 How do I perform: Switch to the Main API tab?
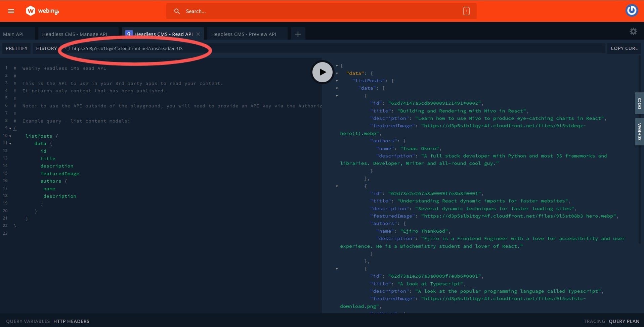coord(13,34)
